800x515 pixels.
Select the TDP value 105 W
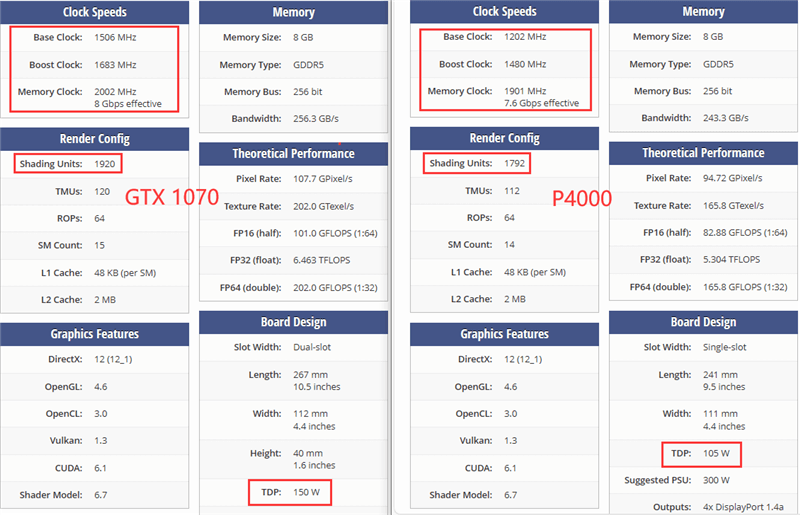[716, 453]
